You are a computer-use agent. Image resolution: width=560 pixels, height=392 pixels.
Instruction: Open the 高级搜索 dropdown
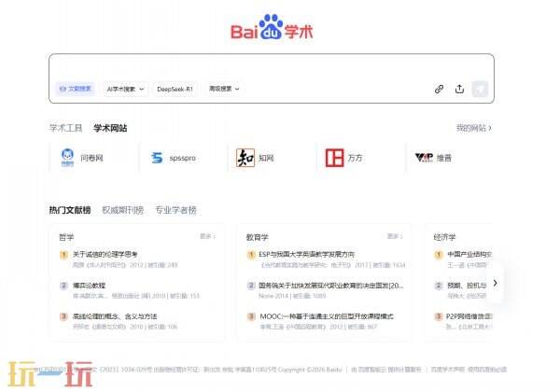coord(224,89)
